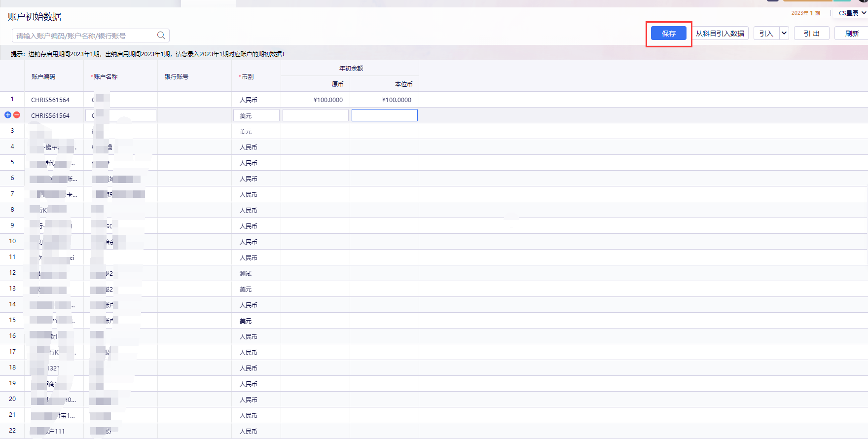Delete the row with the red minus icon
868x439 pixels.
[x=17, y=115]
